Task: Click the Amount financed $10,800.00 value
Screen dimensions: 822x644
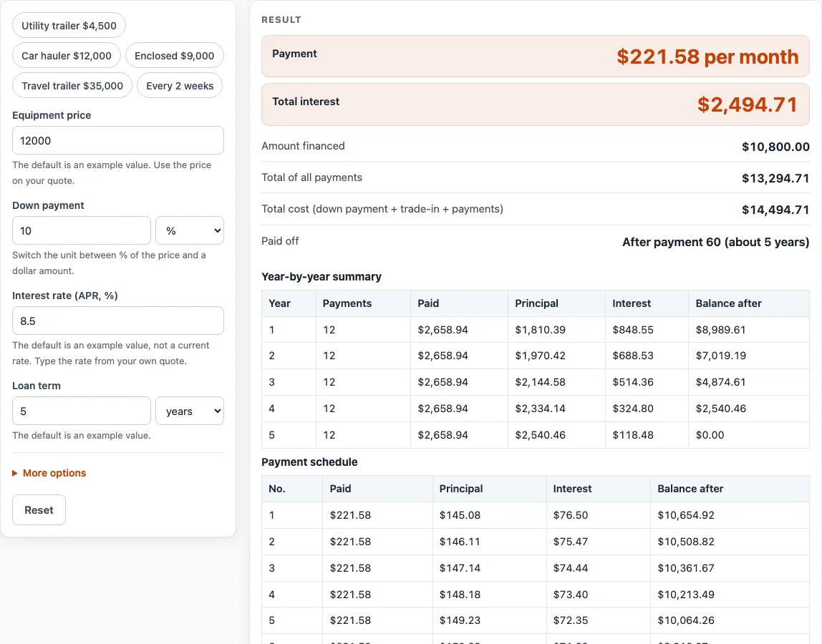Action: pos(775,147)
